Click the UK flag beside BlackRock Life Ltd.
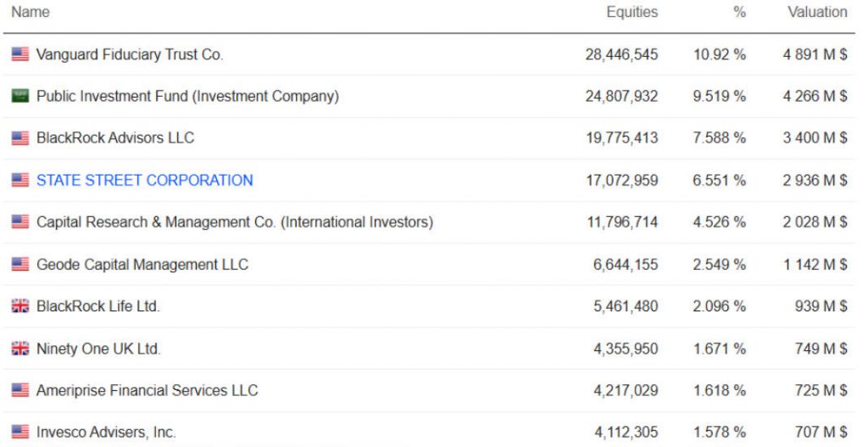 coord(20,306)
